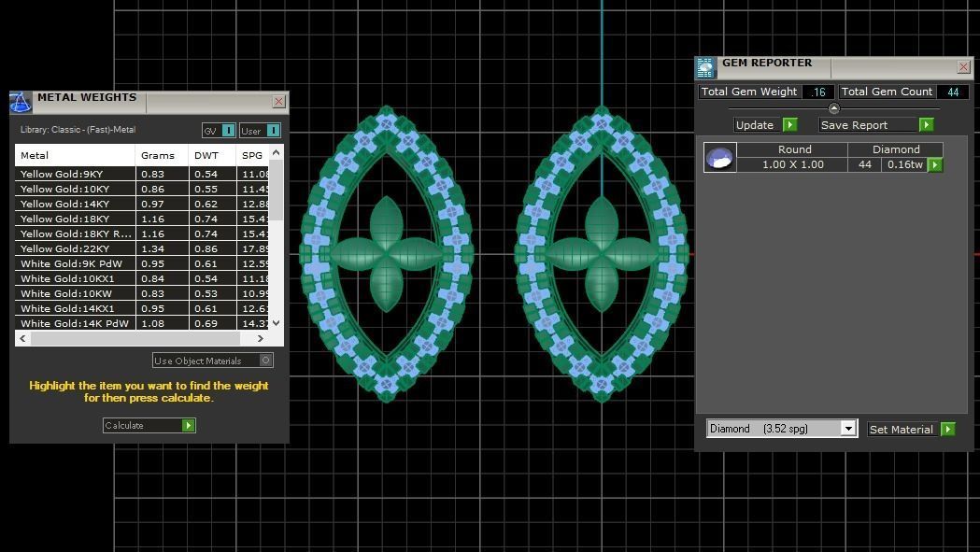Screen dimensions: 980x552
Task: Select the Yellow Gold:10KY row
Action: (x=142, y=189)
